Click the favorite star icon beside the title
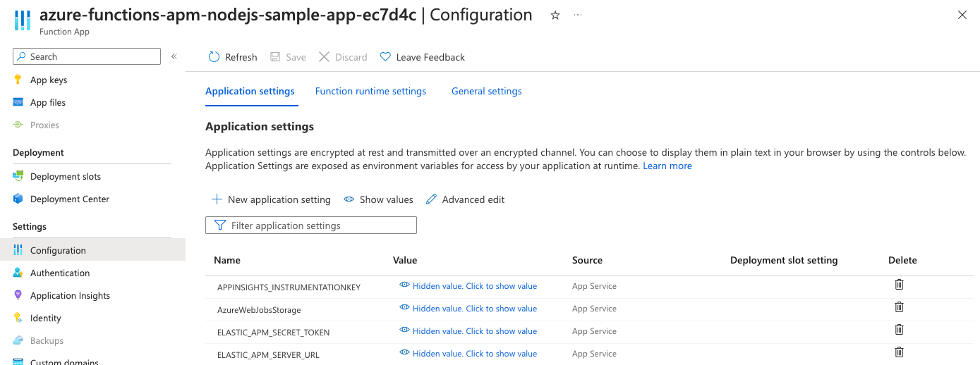The height and width of the screenshot is (365, 980). [x=555, y=16]
